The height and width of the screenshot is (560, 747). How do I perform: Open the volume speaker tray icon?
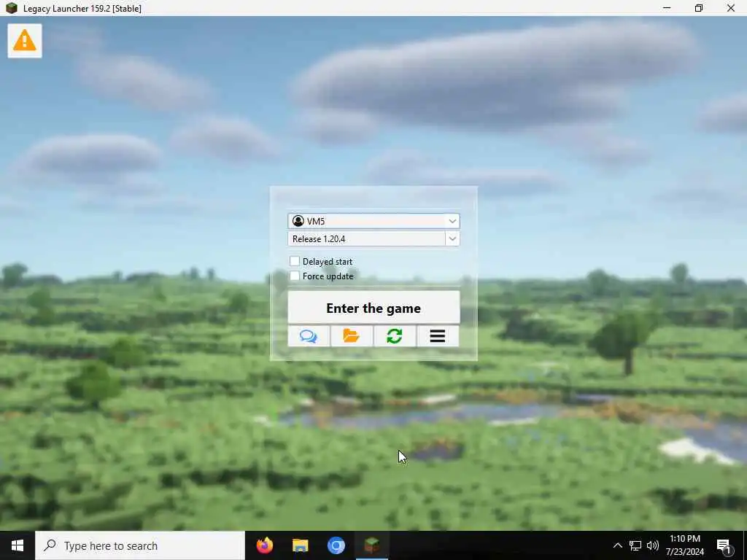(x=653, y=545)
